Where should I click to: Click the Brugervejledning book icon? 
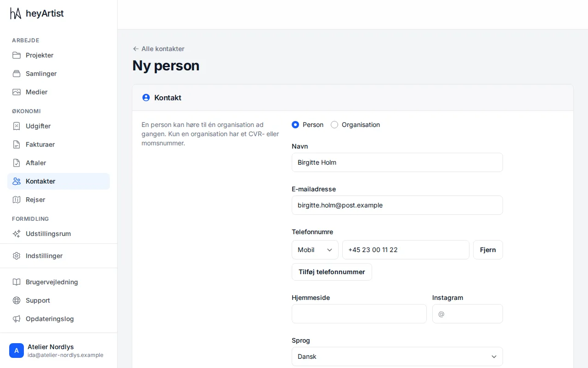point(17,282)
